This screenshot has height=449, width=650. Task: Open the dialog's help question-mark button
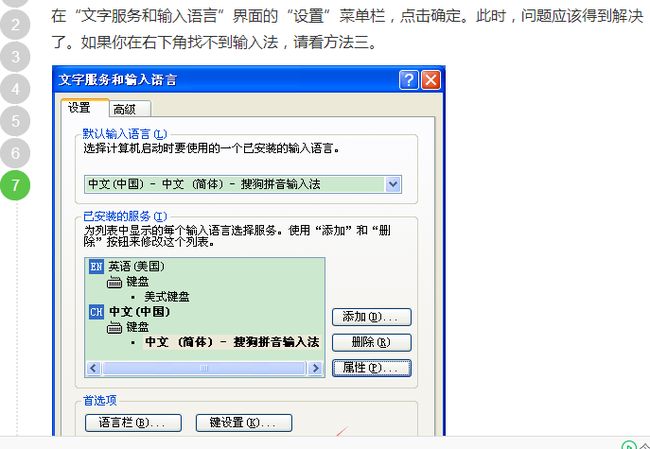(x=409, y=80)
